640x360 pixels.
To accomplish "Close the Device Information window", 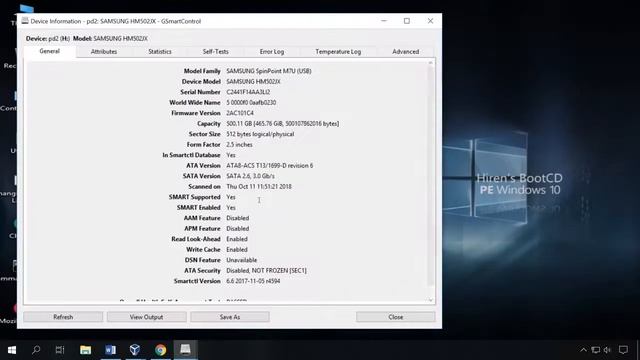I will [430, 21].
